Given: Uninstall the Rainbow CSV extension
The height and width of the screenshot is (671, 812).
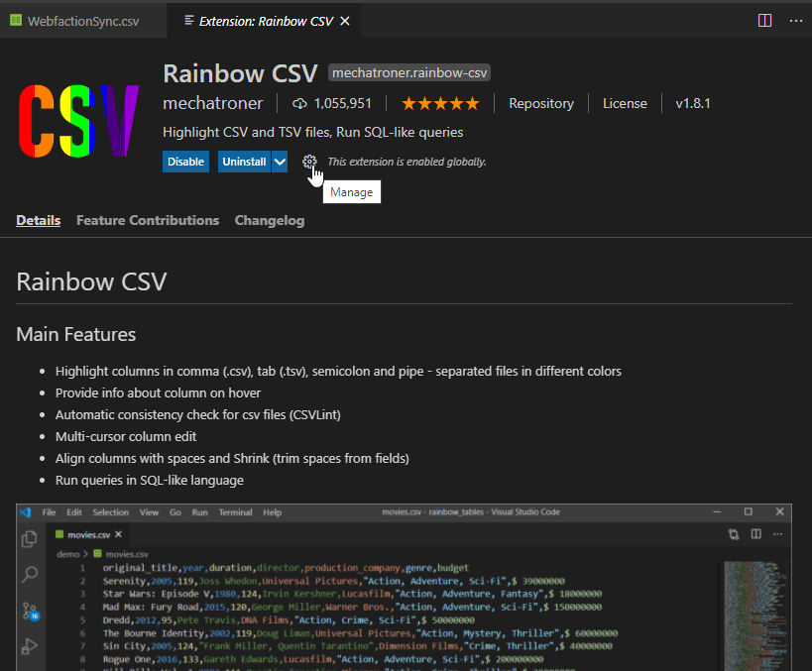Looking at the screenshot, I should point(245,162).
